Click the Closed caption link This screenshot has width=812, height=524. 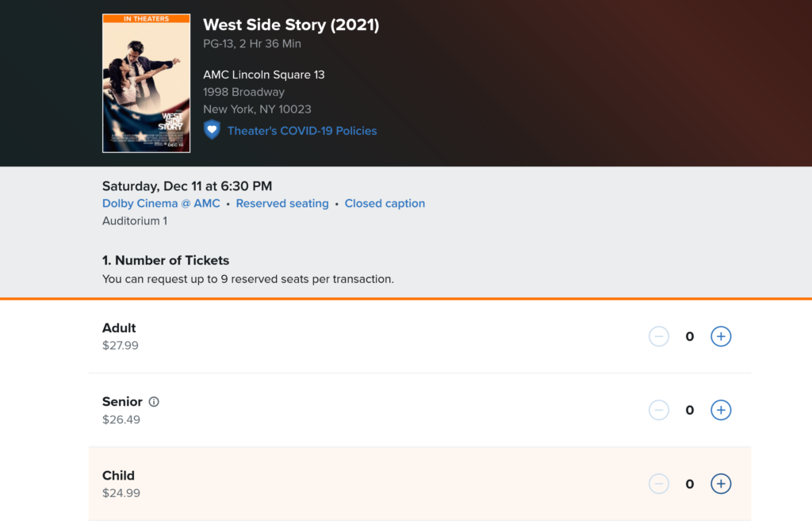(x=385, y=204)
